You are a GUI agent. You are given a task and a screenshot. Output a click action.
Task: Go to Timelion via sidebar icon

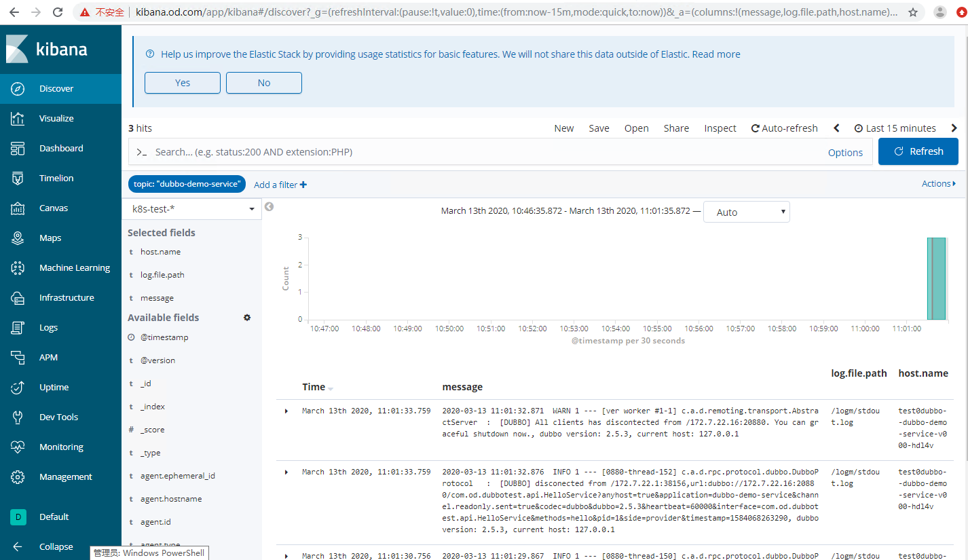pyautogui.click(x=18, y=179)
